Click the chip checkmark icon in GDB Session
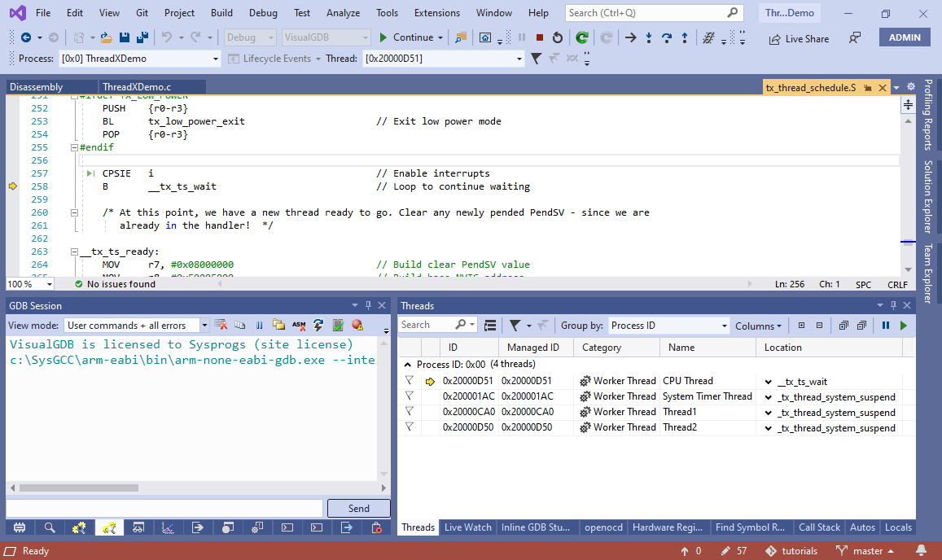The height and width of the screenshot is (560, 942). click(x=338, y=325)
